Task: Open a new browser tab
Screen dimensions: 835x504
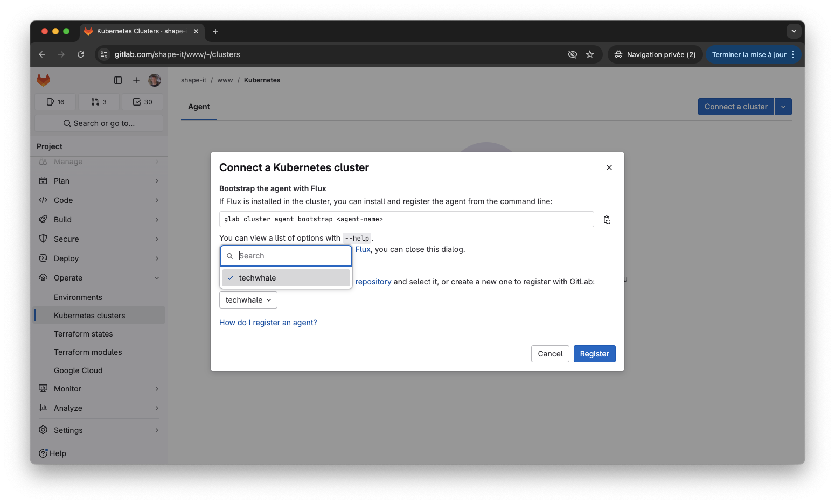Action: [215, 31]
